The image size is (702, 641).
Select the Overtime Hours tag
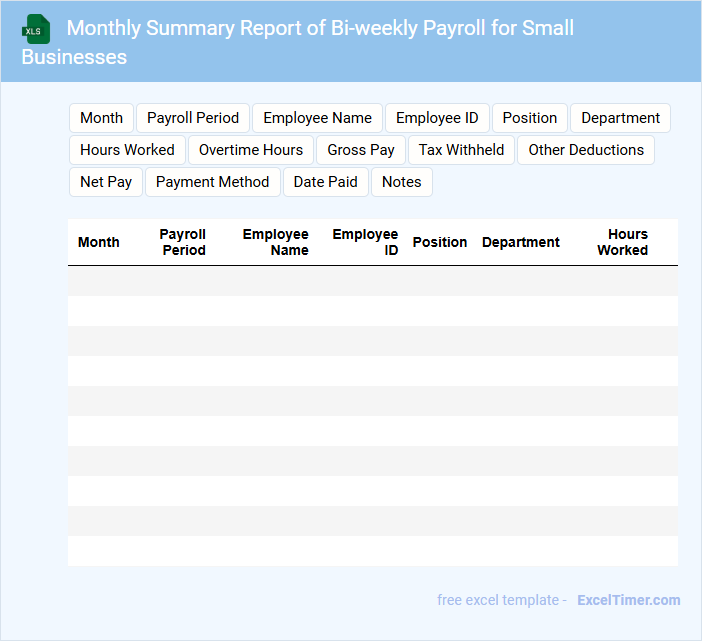tap(250, 150)
